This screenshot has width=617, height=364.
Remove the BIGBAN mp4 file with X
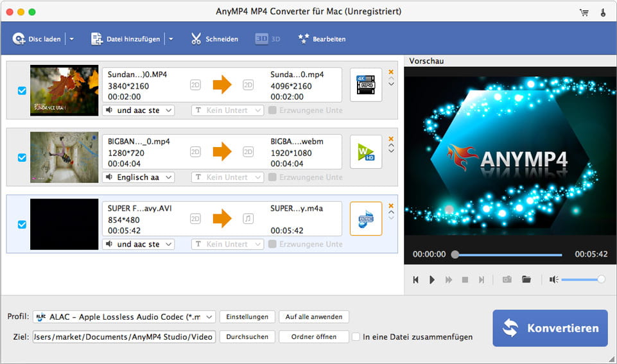pos(391,139)
